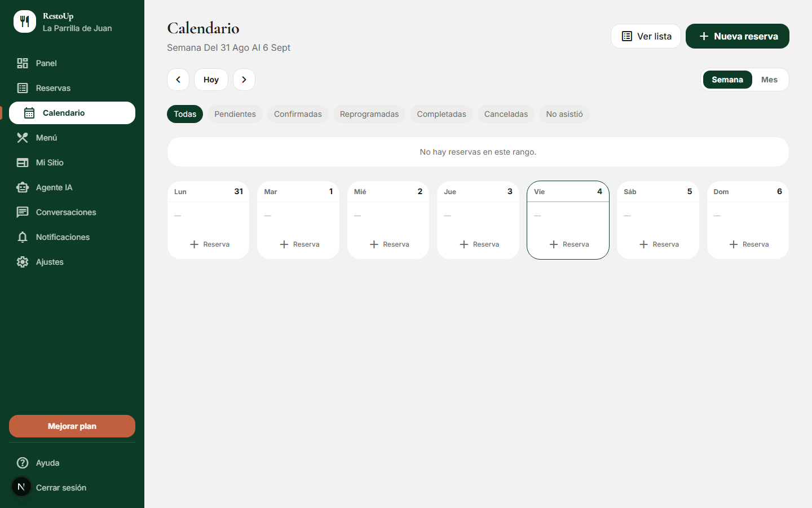Click the Panel dashboard icon
Viewport: 812px width, 508px height.
(23, 63)
